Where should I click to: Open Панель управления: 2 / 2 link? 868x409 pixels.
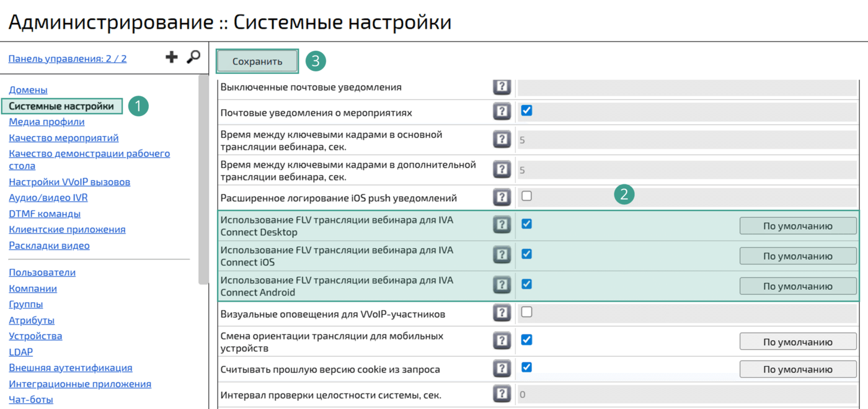pos(68,59)
